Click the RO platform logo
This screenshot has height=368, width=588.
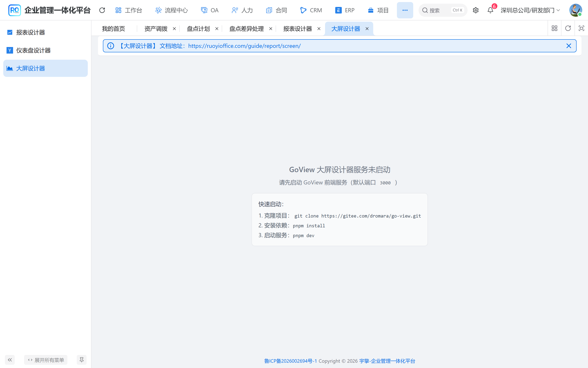point(14,10)
